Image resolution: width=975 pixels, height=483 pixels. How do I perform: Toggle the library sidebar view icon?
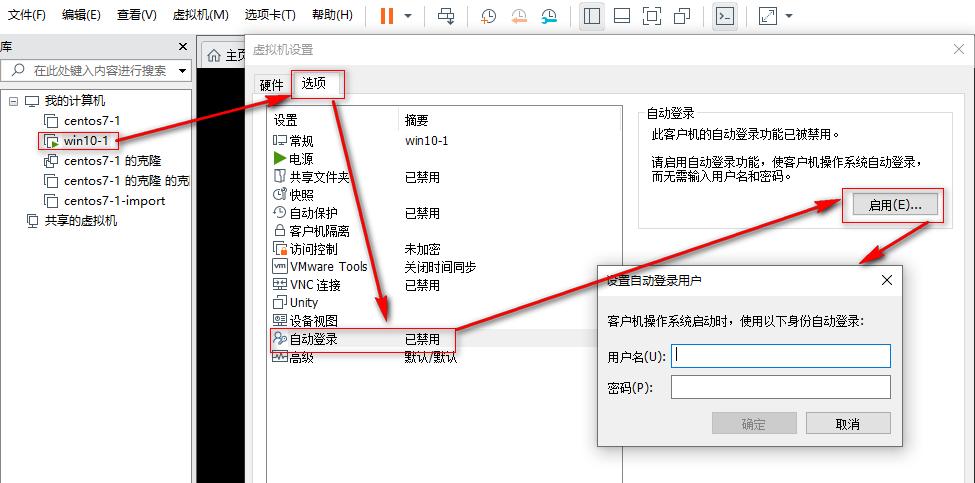coord(592,16)
